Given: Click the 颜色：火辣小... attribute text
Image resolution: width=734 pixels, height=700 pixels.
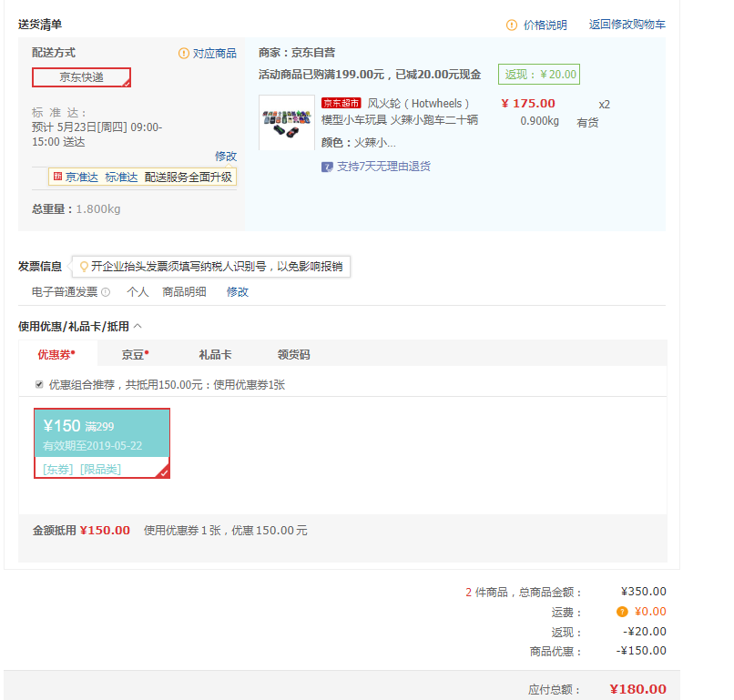Looking at the screenshot, I should [359, 142].
